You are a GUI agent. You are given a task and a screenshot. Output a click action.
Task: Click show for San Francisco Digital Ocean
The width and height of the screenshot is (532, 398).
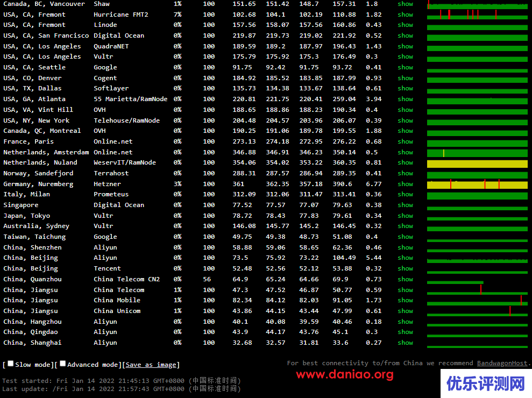tap(406, 35)
